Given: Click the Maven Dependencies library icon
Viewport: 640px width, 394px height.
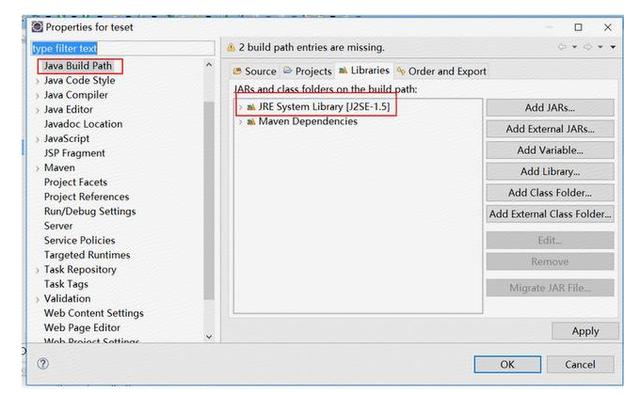Looking at the screenshot, I should coord(251,122).
